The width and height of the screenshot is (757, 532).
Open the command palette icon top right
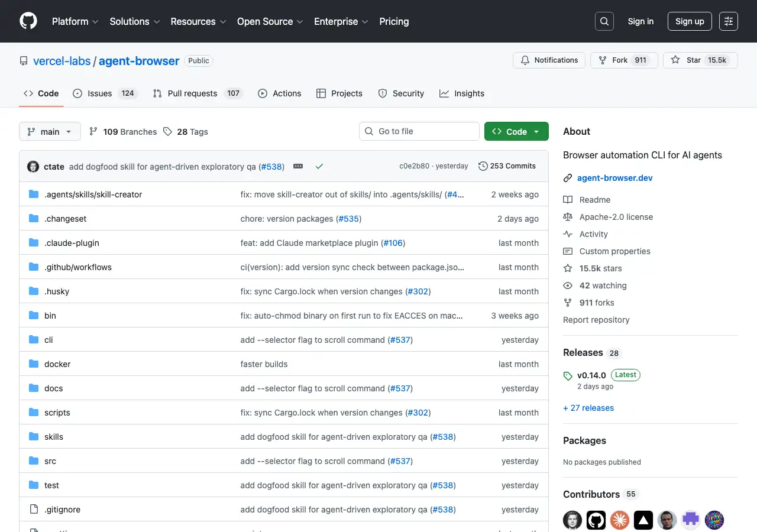click(728, 21)
